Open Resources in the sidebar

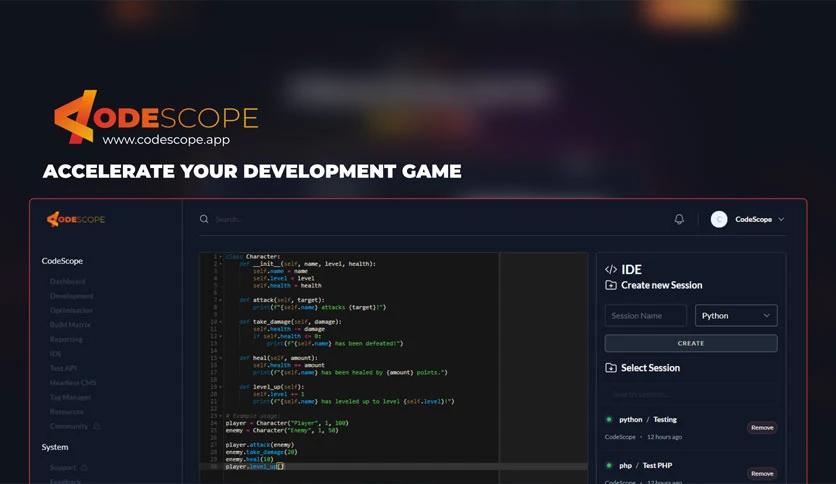(67, 412)
